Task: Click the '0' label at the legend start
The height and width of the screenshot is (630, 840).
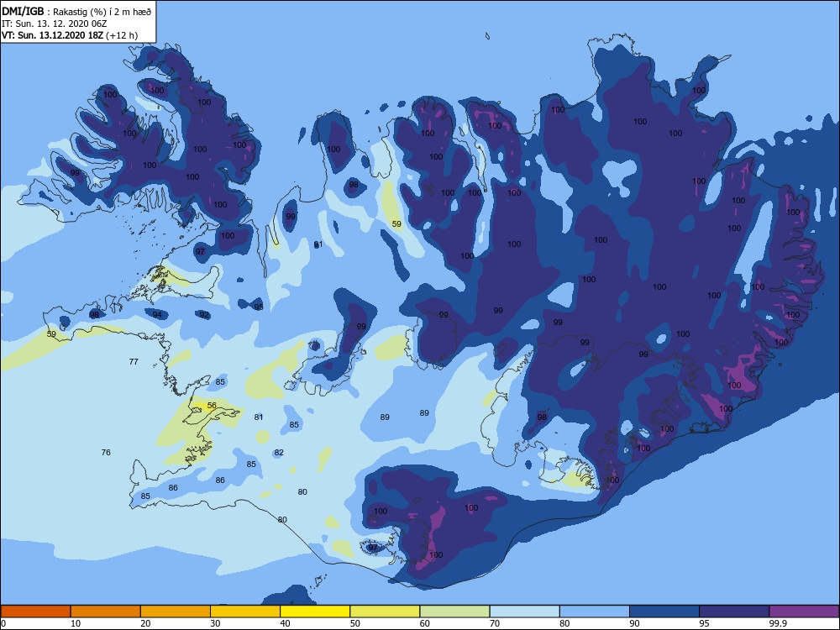Action: (x=3, y=623)
